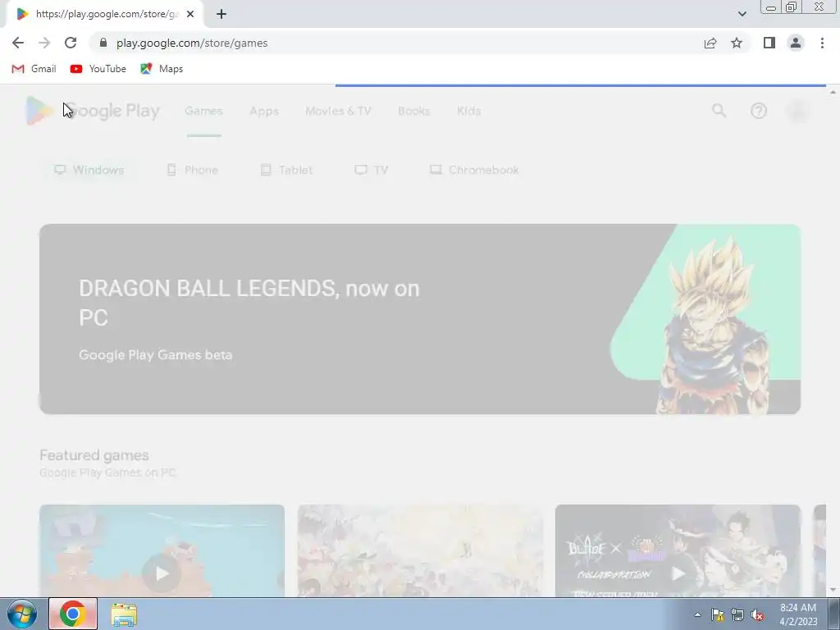Expand tab search chevron
Screen dimensions: 840x630
pyautogui.click(x=742, y=14)
